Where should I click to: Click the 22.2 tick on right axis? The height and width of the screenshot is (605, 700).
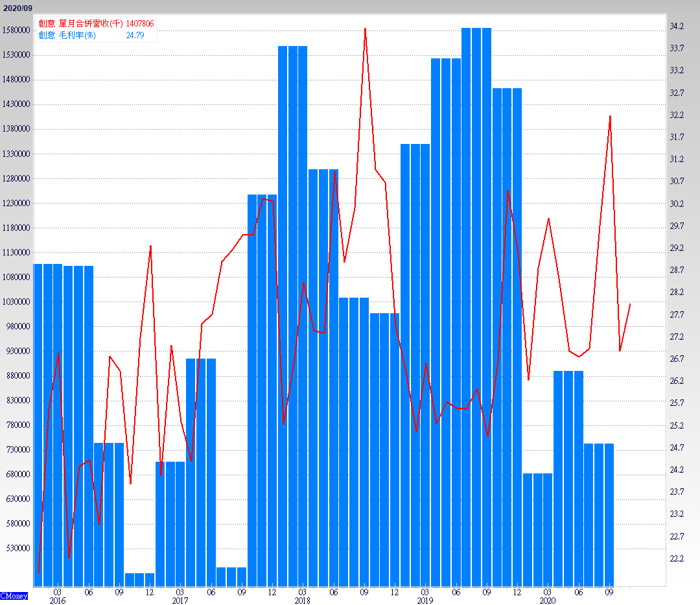tap(677, 558)
